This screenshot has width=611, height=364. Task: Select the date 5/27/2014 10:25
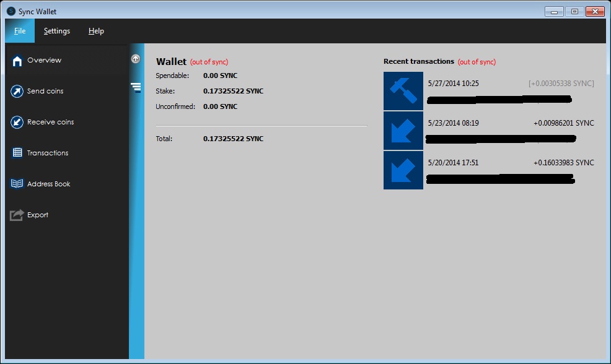tap(453, 84)
